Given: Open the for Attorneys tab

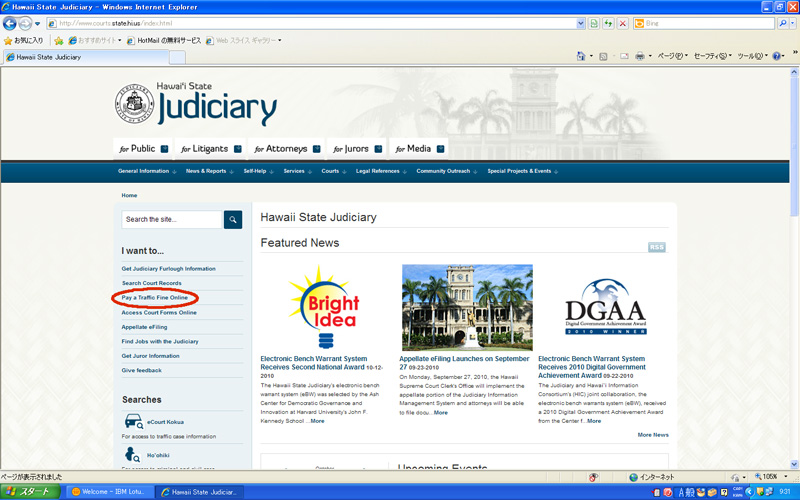Looking at the screenshot, I should pos(287,148).
